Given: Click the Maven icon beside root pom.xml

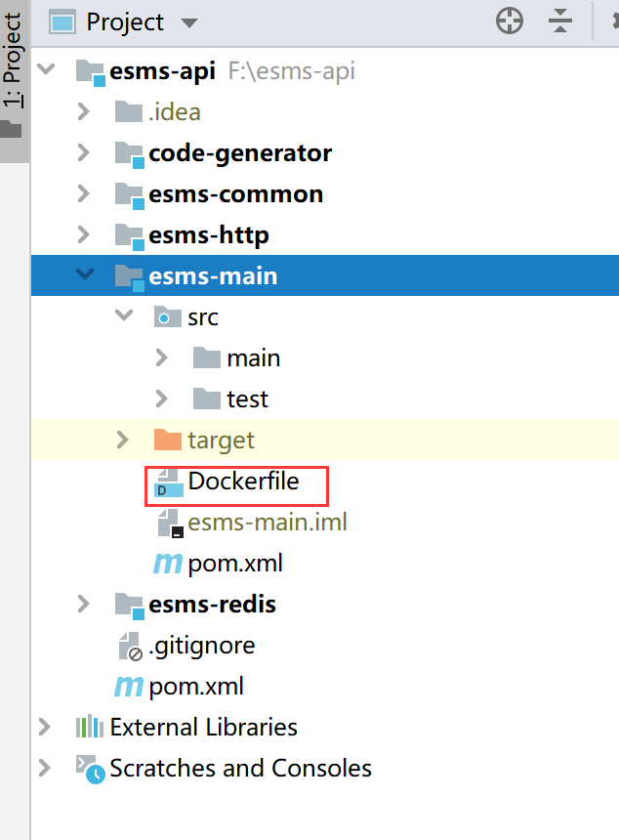Looking at the screenshot, I should pos(127,686).
